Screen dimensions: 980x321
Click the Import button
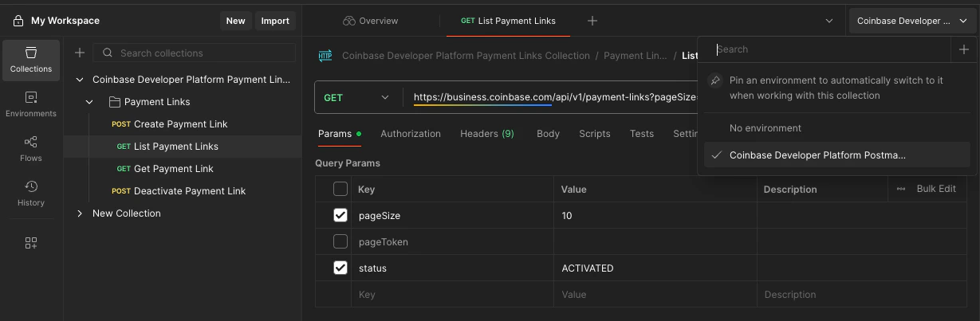pyautogui.click(x=275, y=21)
